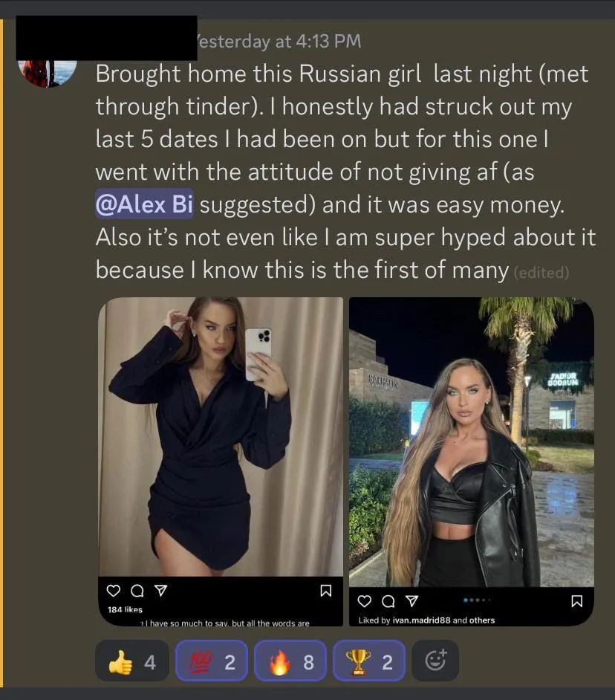Click the heart icon under the right photo
The height and width of the screenshot is (700, 615).
click(x=365, y=601)
